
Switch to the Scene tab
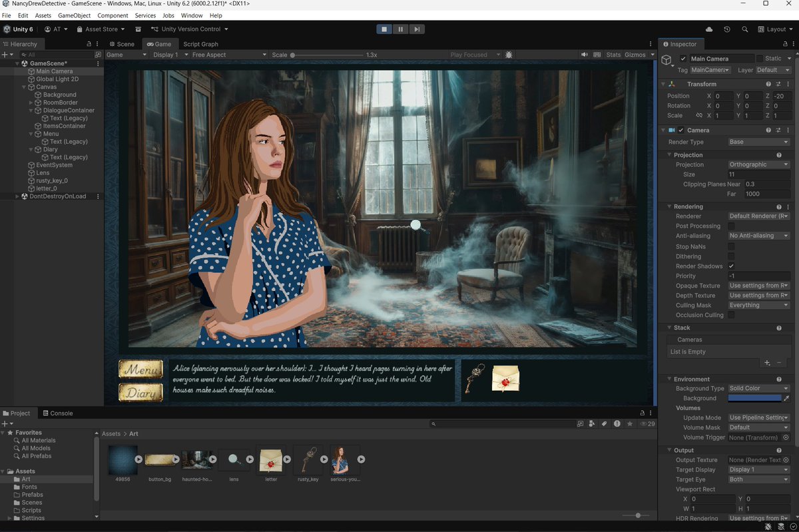click(123, 43)
